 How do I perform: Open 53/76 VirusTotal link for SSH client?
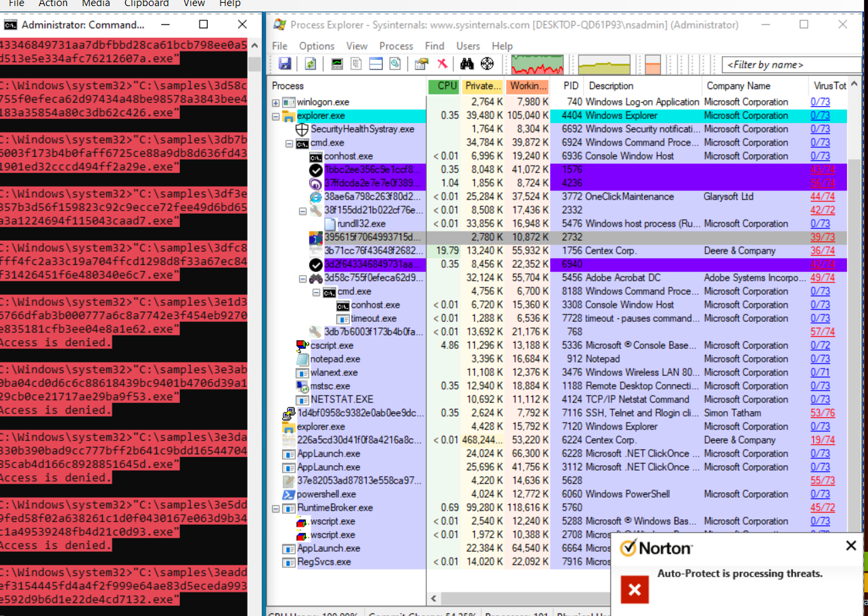(x=822, y=413)
